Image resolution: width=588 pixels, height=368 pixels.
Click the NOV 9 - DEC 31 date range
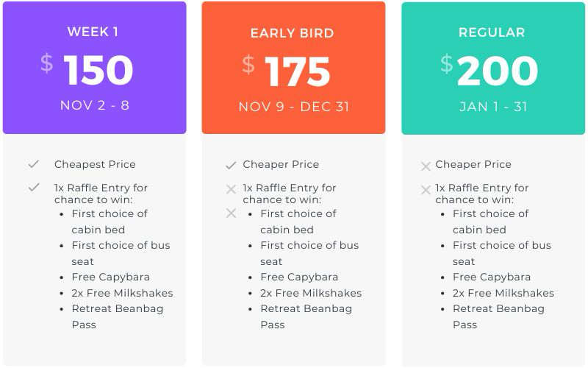293,107
